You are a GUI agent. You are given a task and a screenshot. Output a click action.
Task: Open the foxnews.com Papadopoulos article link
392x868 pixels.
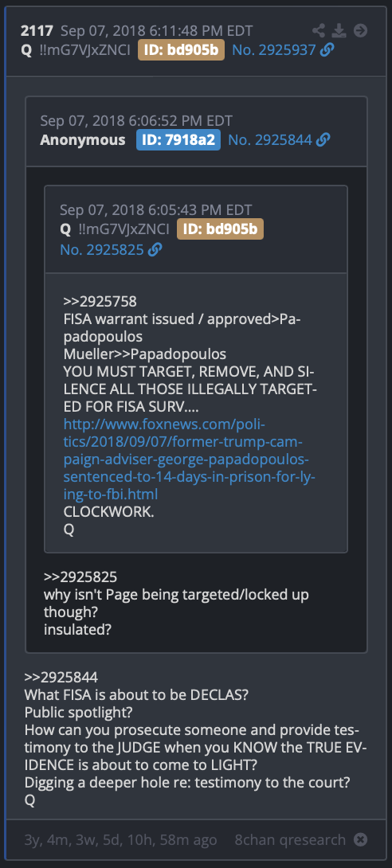tap(190, 459)
